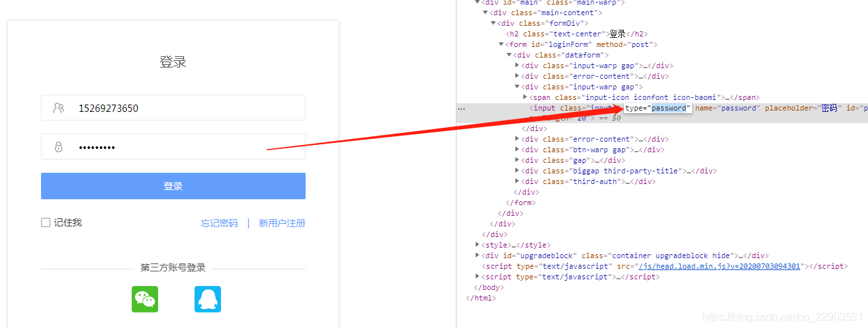Expand the div id="upgradeblock" node
Screen dimensions: 868x329
[477, 256]
